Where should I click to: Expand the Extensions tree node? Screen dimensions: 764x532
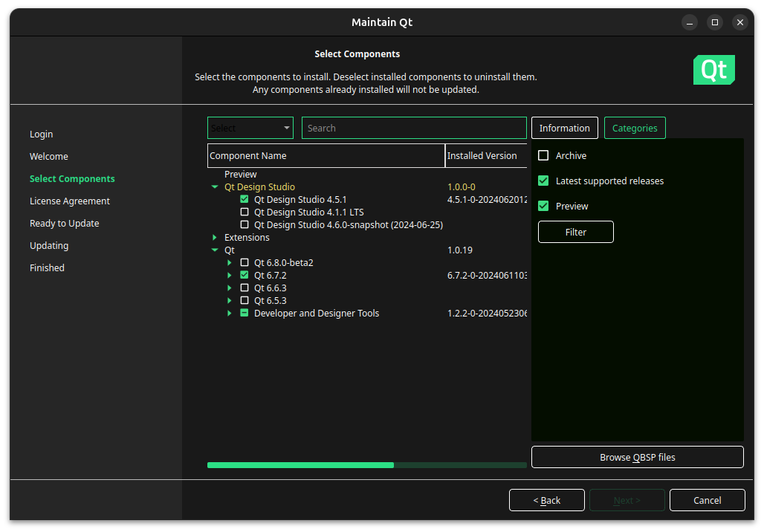pos(214,237)
